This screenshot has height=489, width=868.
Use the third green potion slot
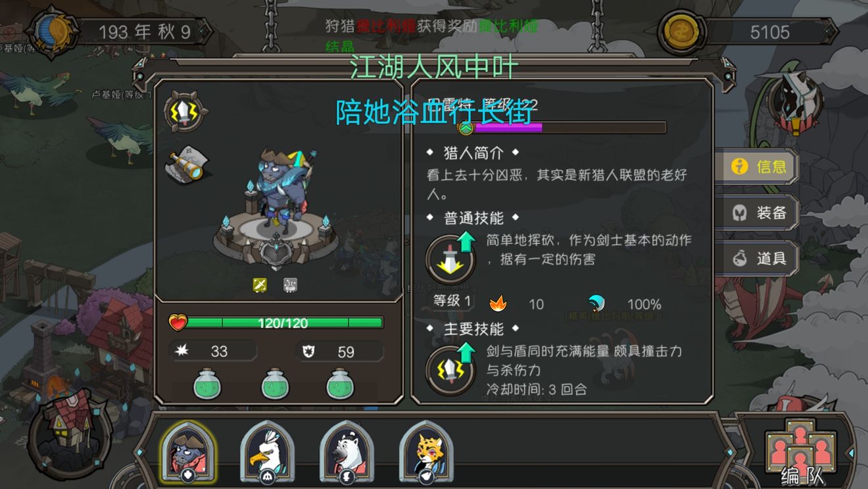[341, 384]
